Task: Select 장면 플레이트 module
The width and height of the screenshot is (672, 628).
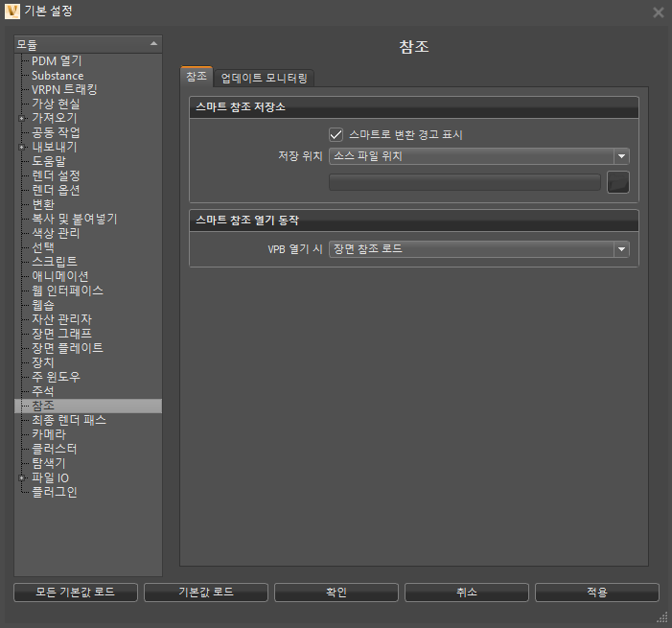Action: [x=67, y=348]
